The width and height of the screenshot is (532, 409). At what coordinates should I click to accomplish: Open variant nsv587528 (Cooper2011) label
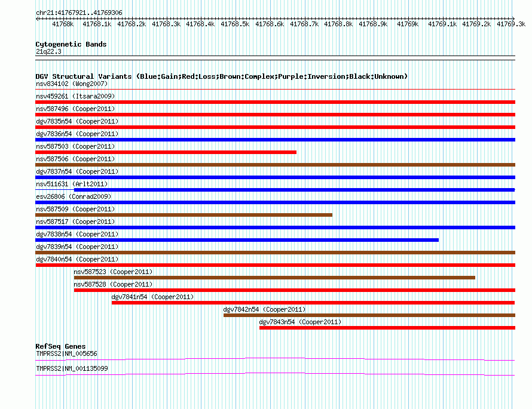click(113, 284)
